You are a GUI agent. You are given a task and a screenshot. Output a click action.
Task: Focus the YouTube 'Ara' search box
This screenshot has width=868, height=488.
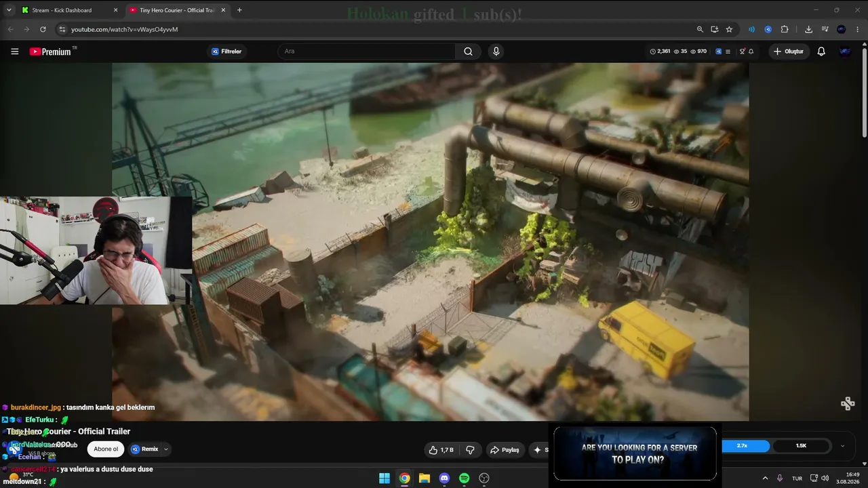pyautogui.click(x=366, y=52)
